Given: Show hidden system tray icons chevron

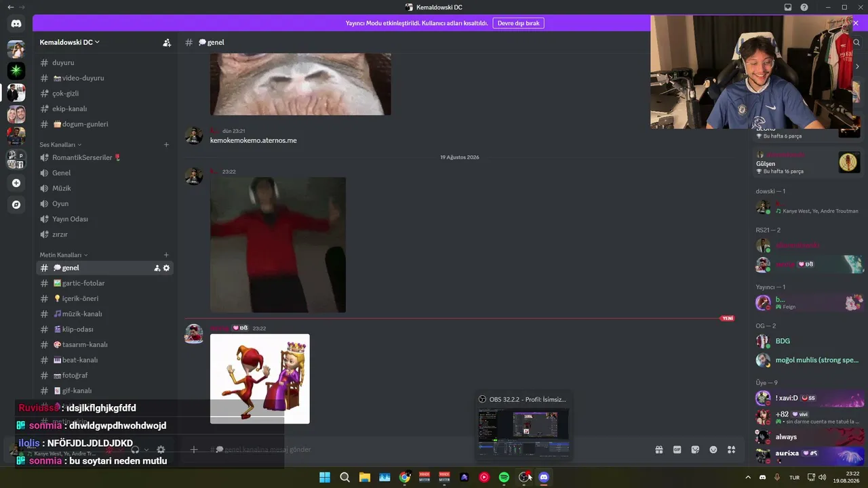Looking at the screenshot, I should 748,477.
